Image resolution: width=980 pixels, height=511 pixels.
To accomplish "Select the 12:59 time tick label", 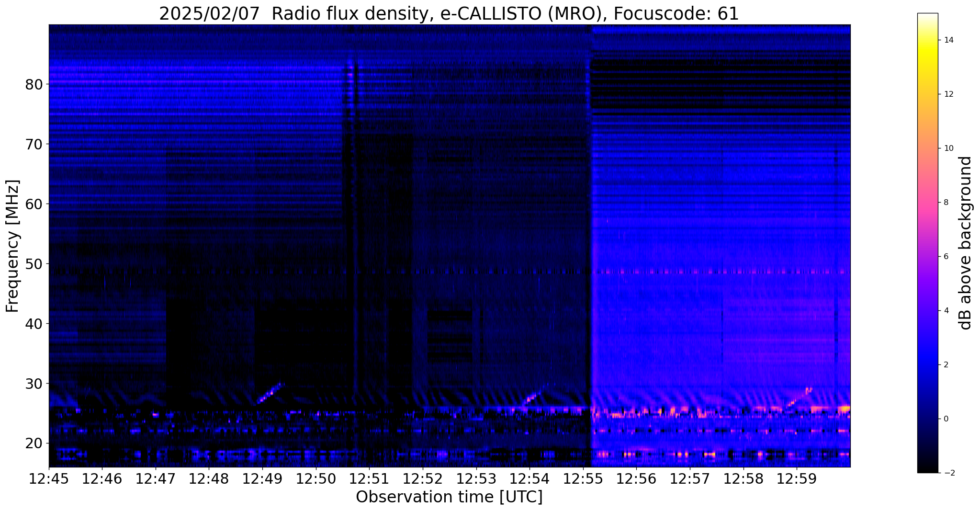I will coord(797,479).
